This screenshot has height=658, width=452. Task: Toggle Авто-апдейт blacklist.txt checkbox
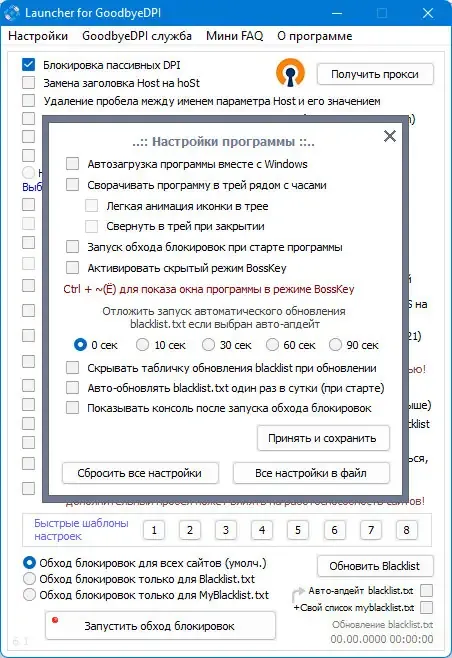coord(426,590)
